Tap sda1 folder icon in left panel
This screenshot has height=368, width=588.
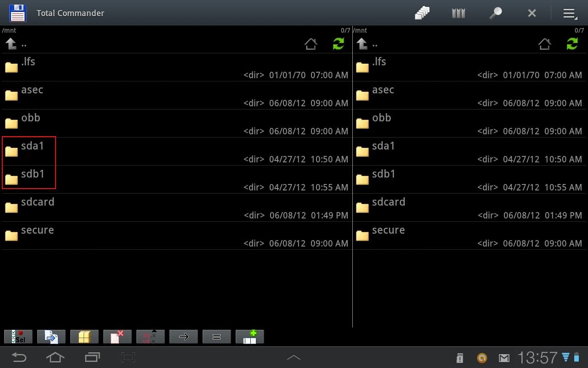(11, 151)
